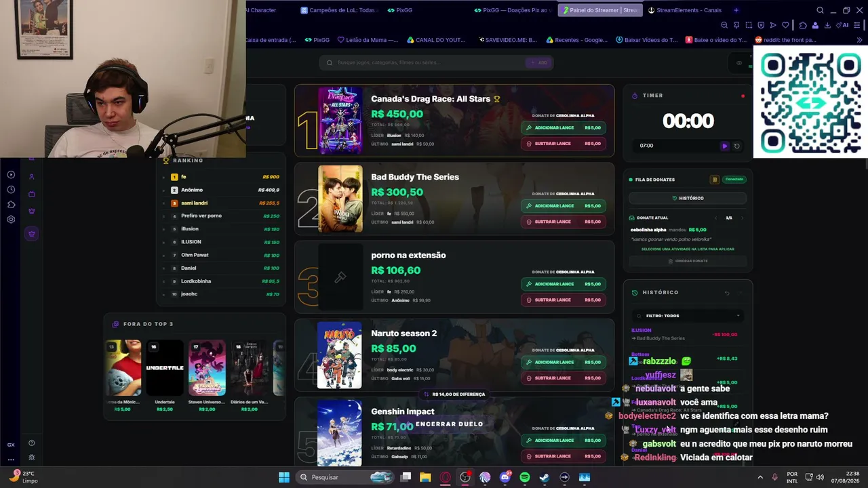Open the profile icon in the browser toolbar

point(815,25)
